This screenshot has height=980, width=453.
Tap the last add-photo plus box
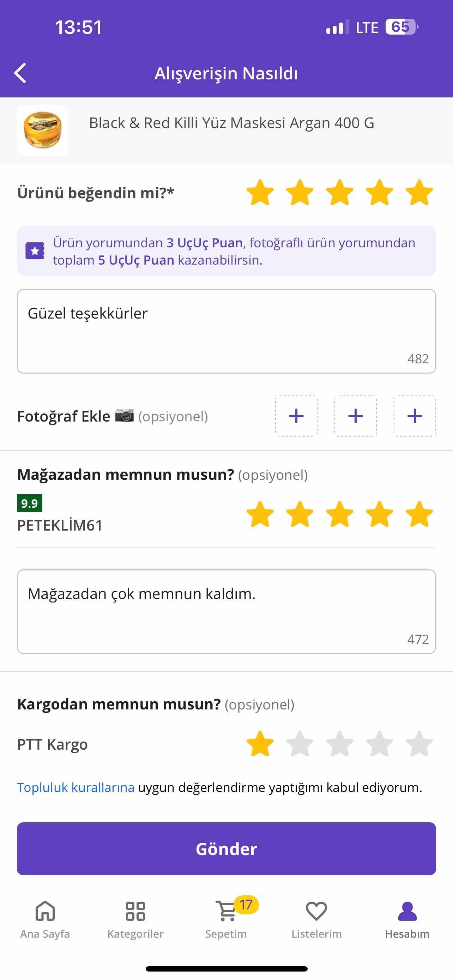point(415,416)
